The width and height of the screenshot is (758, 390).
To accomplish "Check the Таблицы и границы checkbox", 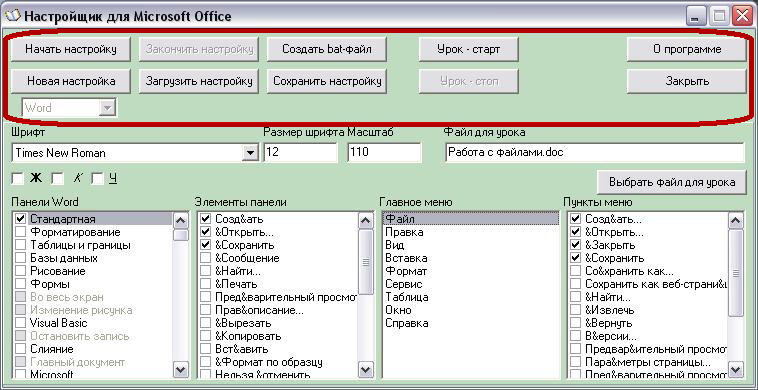I will click(x=20, y=245).
